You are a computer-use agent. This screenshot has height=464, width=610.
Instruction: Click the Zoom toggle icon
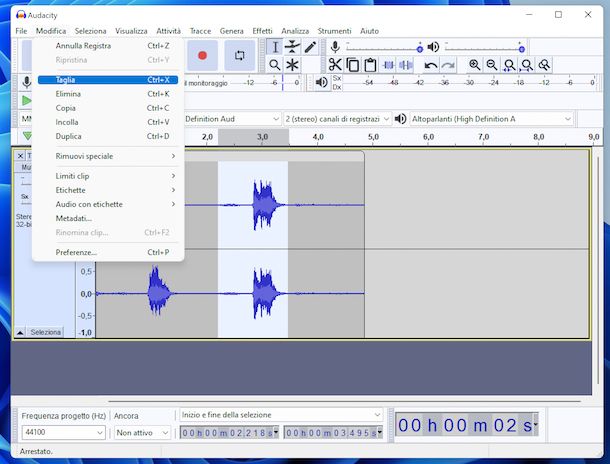tap(544, 65)
